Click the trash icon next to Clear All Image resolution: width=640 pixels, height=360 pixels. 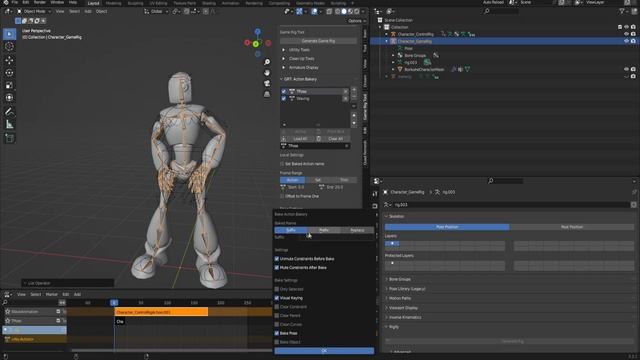click(x=319, y=139)
